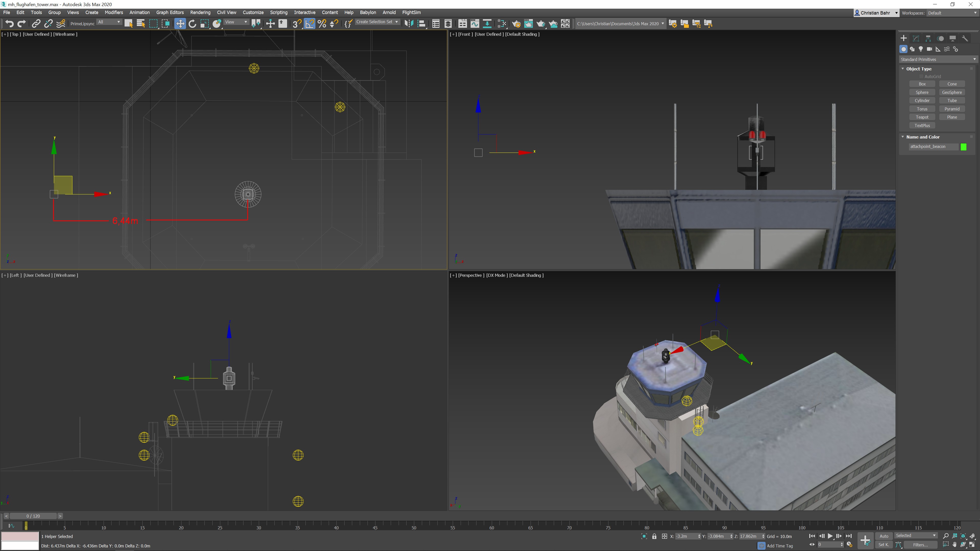Toggle the Angle Snap tool

[x=310, y=23]
